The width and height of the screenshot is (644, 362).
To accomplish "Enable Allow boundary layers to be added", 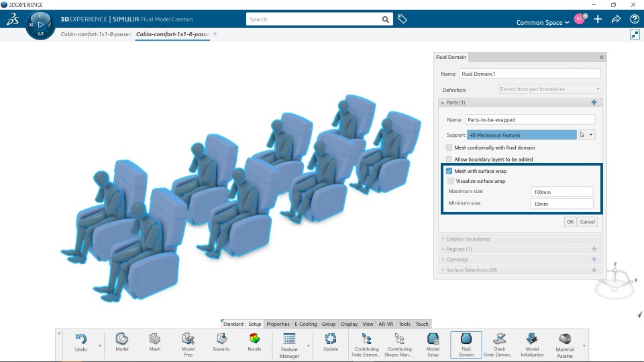I will click(449, 160).
